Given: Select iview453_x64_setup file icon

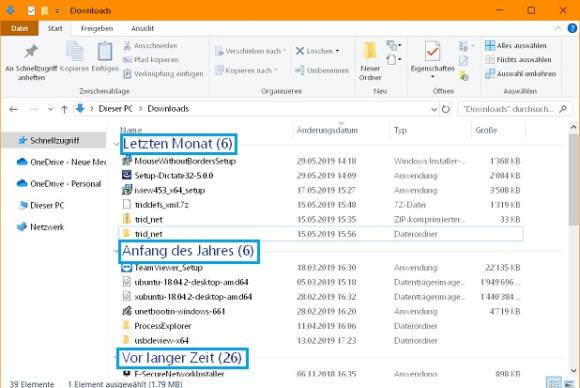Looking at the screenshot, I should (x=127, y=190).
